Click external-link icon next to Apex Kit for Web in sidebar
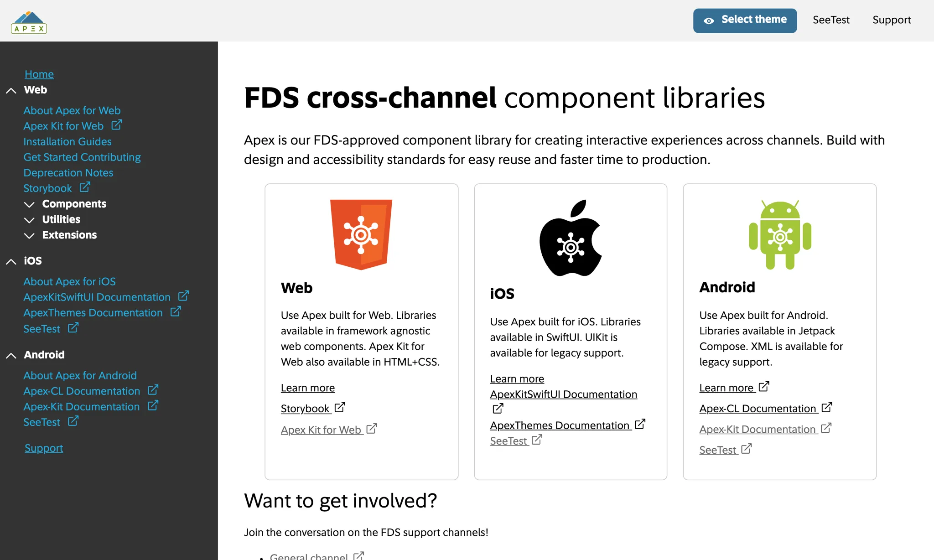934x560 pixels. coord(117,124)
